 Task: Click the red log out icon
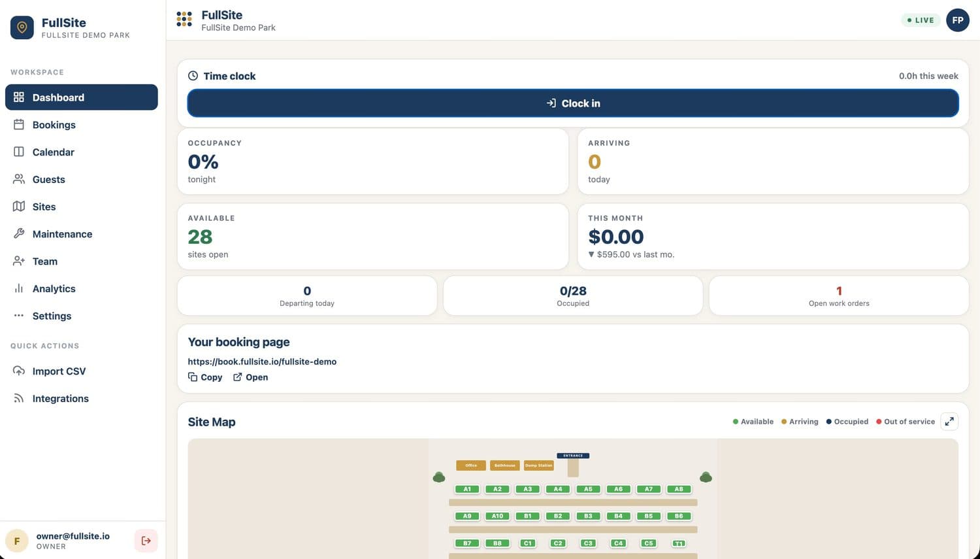coord(146,541)
